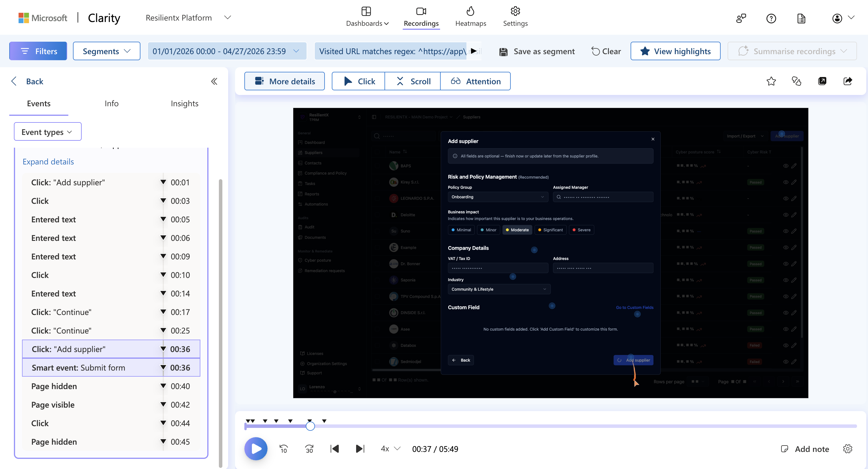Jump to Click "Add supplier" event at 00:01
868x469 pixels.
(111, 182)
